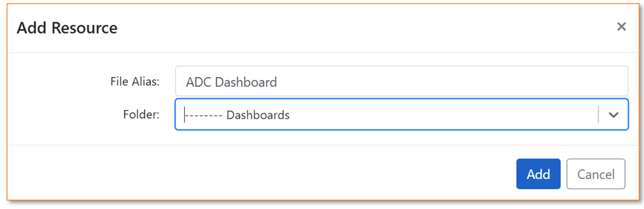Click the vertical separator beside the chevron
Image resolution: width=644 pixels, height=209 pixels.
coord(598,114)
